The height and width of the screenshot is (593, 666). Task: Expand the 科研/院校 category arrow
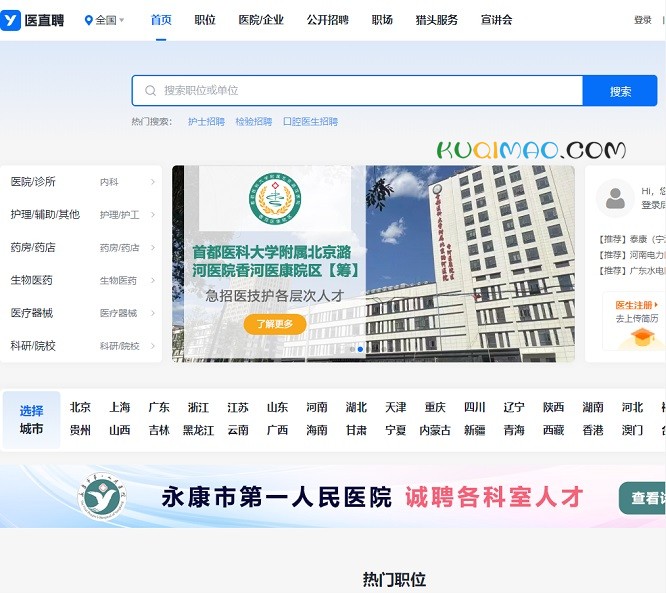[153, 346]
